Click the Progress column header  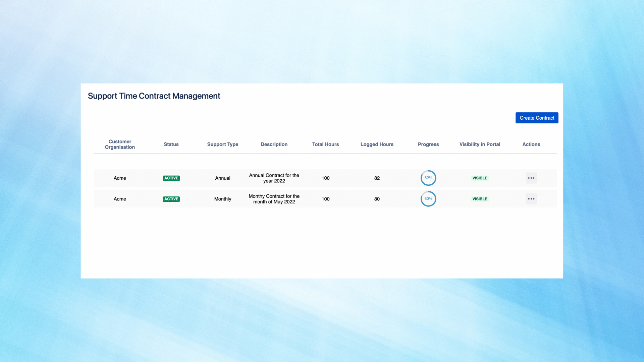point(428,144)
